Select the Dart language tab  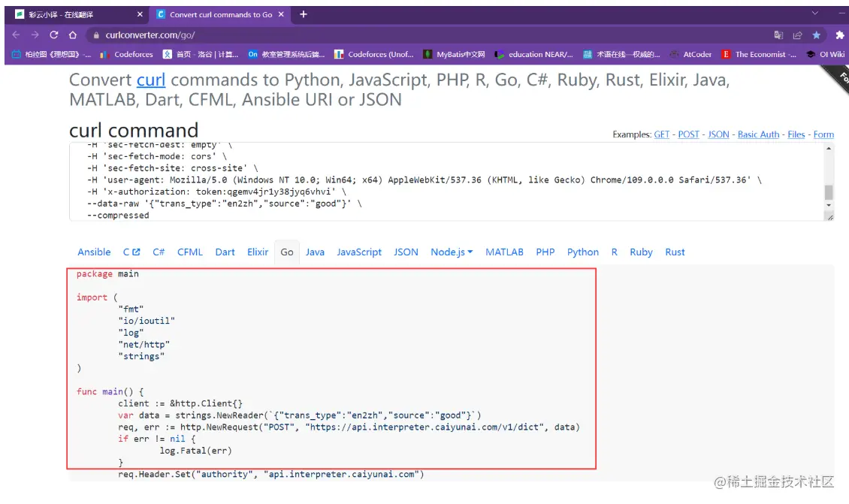coord(225,252)
